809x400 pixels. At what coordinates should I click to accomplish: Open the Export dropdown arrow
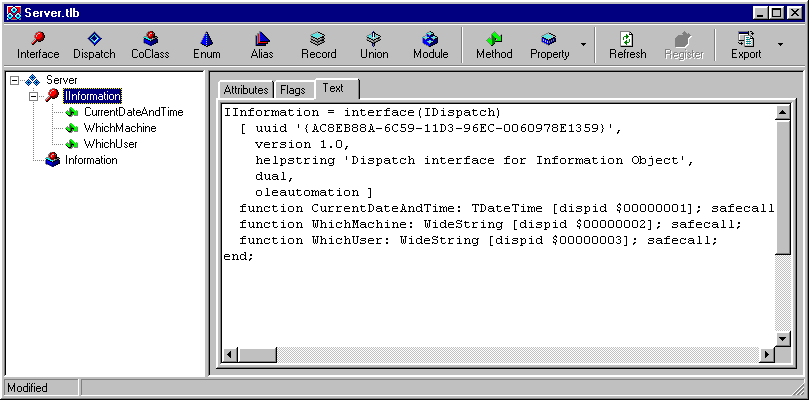[x=779, y=46]
